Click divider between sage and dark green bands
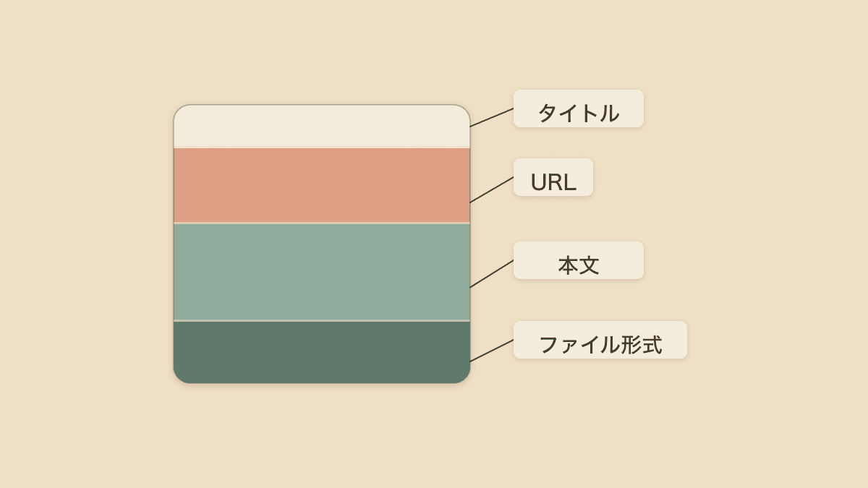Image resolution: width=868 pixels, height=488 pixels. pyautogui.click(x=322, y=320)
